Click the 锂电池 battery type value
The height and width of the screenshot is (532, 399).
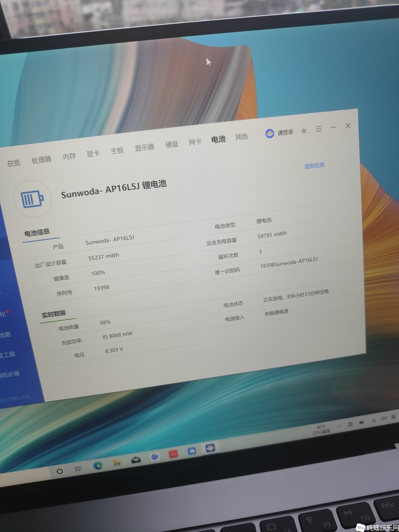coord(264,220)
